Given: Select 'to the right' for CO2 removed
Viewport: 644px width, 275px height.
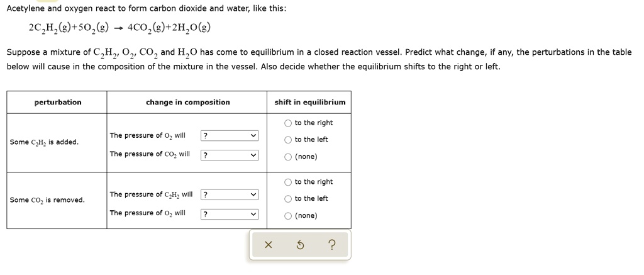Looking at the screenshot, I should (x=288, y=182).
